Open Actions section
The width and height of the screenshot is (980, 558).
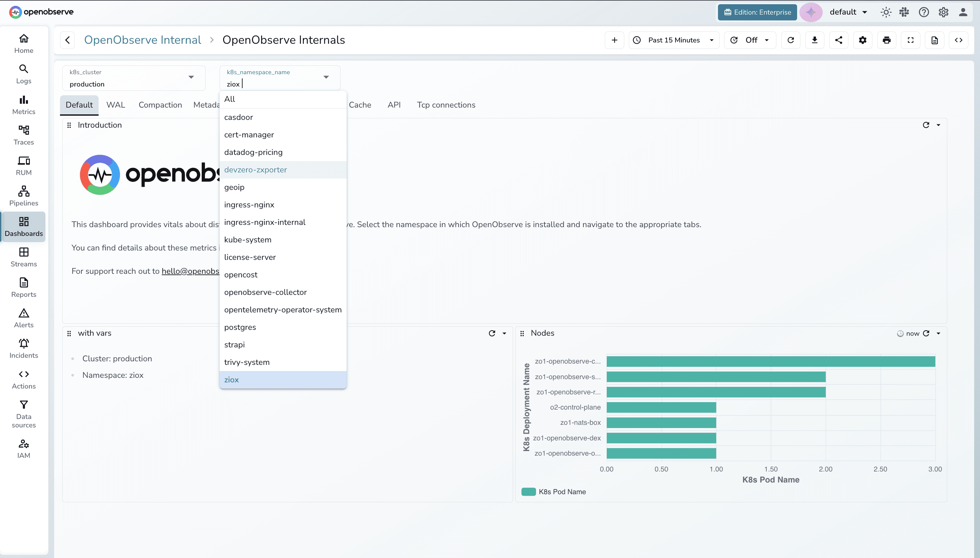pos(24,379)
